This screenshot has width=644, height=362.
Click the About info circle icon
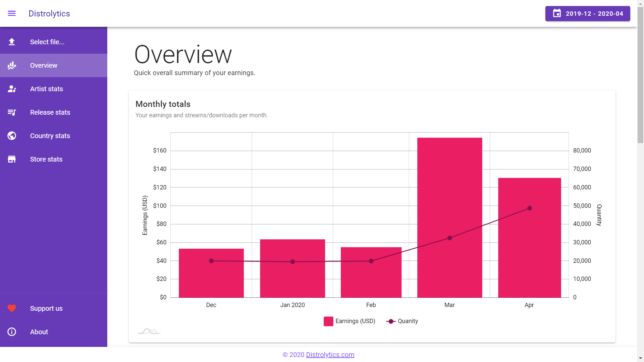(x=12, y=332)
